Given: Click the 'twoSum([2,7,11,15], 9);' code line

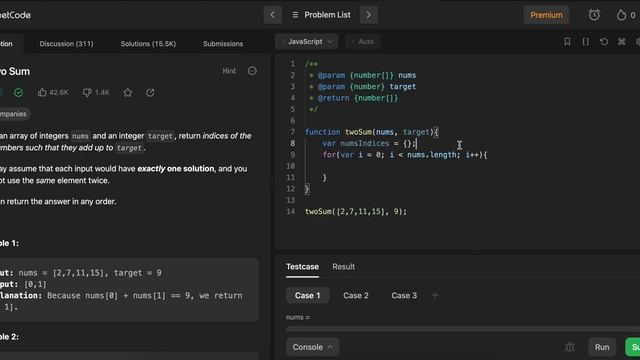Looking at the screenshot, I should click(356, 211).
